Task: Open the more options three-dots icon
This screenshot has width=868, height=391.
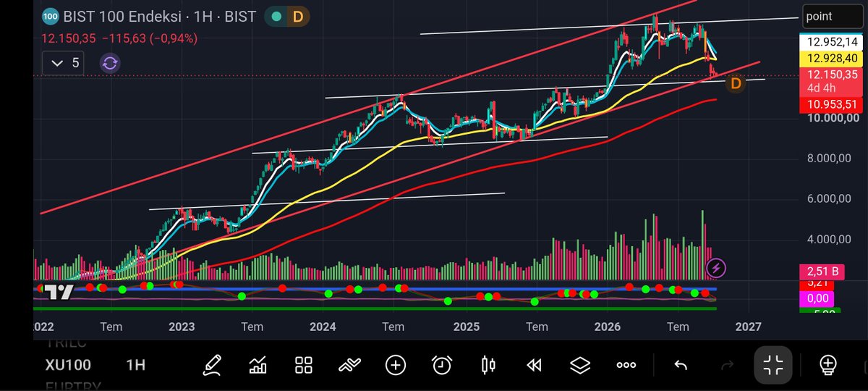Action: pos(626,365)
